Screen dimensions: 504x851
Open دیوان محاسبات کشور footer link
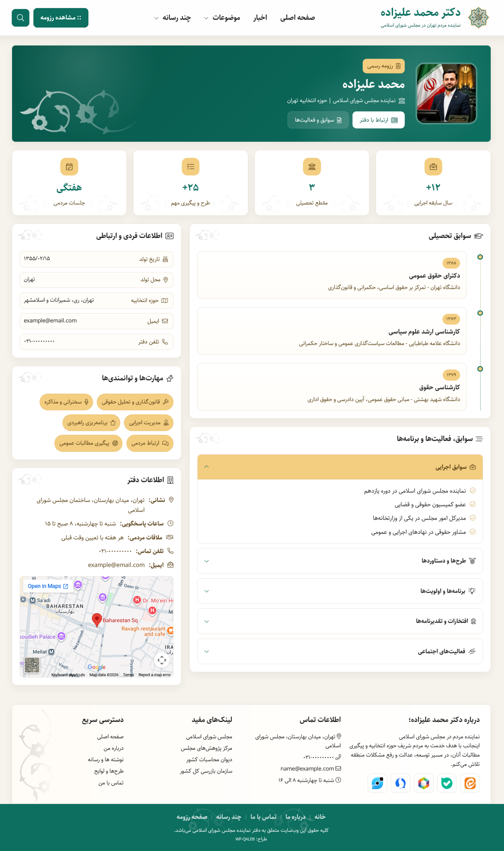coord(209,760)
